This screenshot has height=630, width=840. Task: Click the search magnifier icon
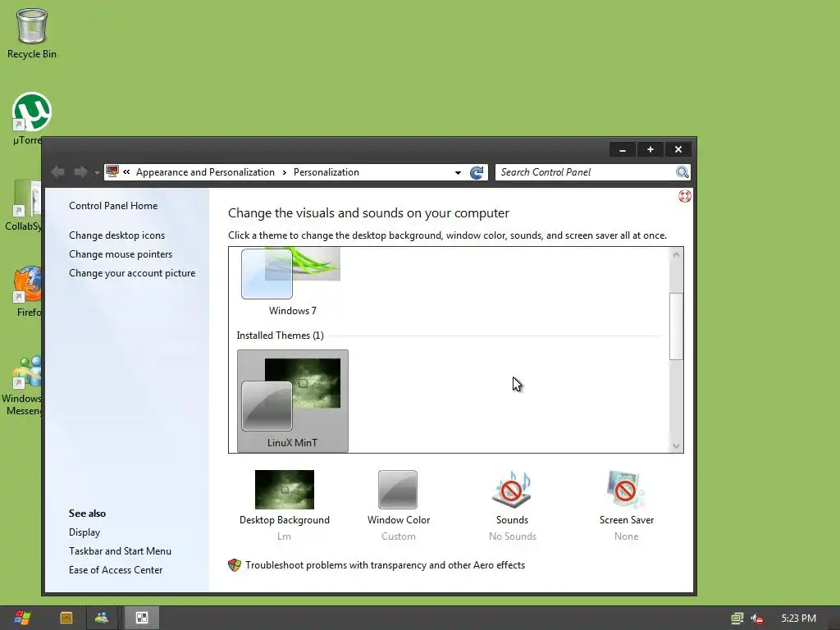(682, 172)
